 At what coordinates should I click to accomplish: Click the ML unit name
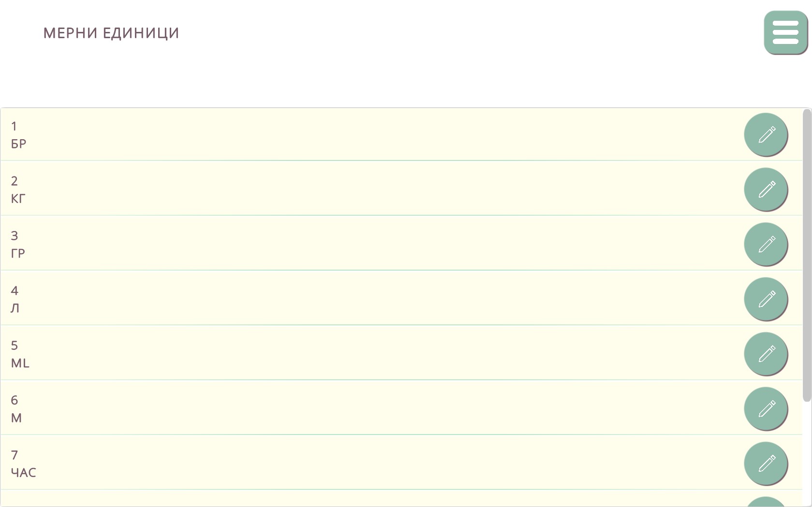[20, 363]
